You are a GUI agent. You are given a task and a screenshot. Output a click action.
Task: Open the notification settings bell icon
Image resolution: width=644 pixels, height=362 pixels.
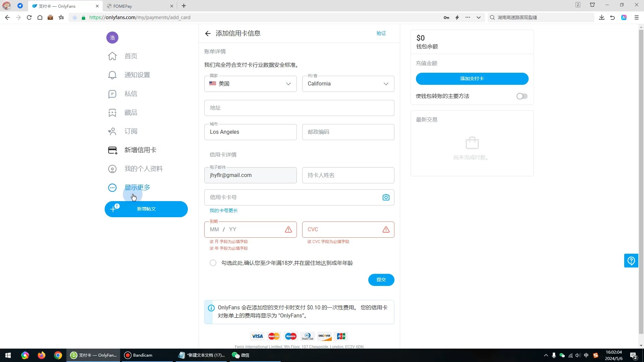(112, 75)
